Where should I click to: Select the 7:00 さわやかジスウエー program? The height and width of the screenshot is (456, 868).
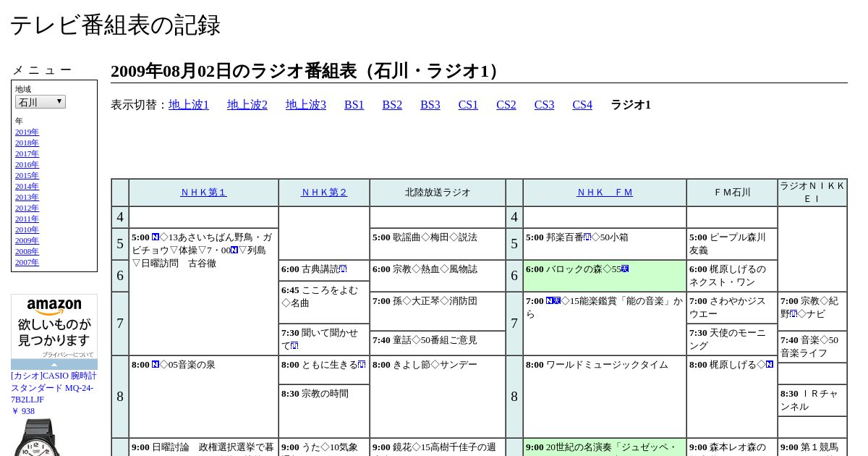point(732,308)
